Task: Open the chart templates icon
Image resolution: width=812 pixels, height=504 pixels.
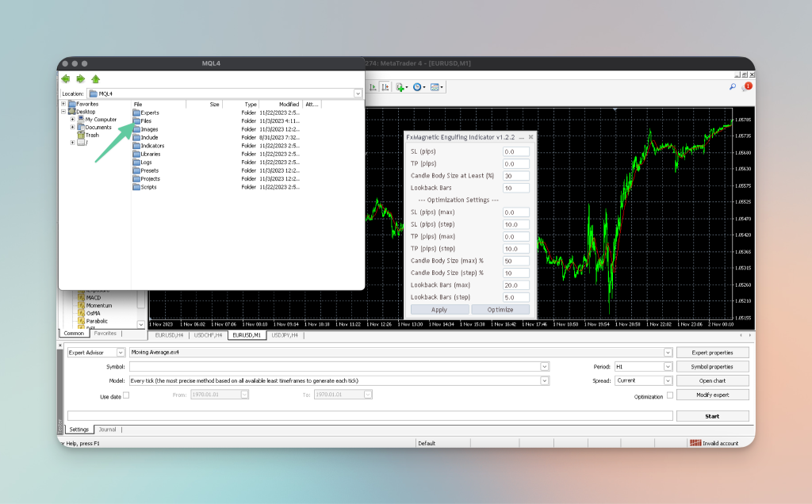Action: pos(436,87)
